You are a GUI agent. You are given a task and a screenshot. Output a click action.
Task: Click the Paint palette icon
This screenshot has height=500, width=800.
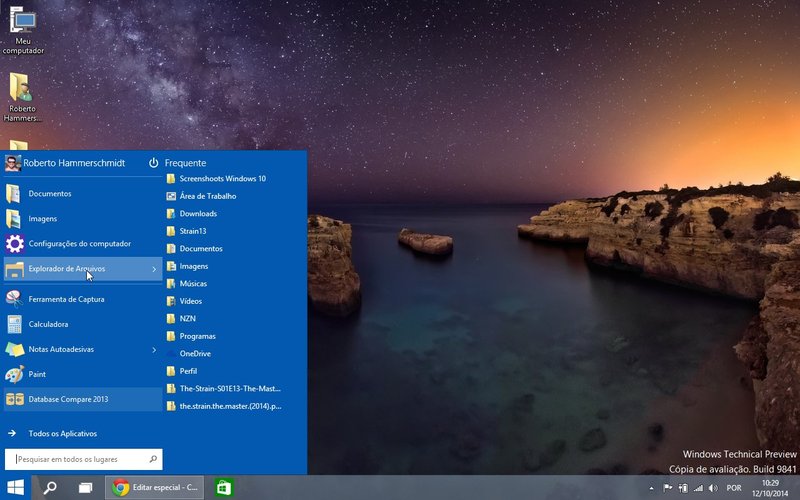[14, 374]
